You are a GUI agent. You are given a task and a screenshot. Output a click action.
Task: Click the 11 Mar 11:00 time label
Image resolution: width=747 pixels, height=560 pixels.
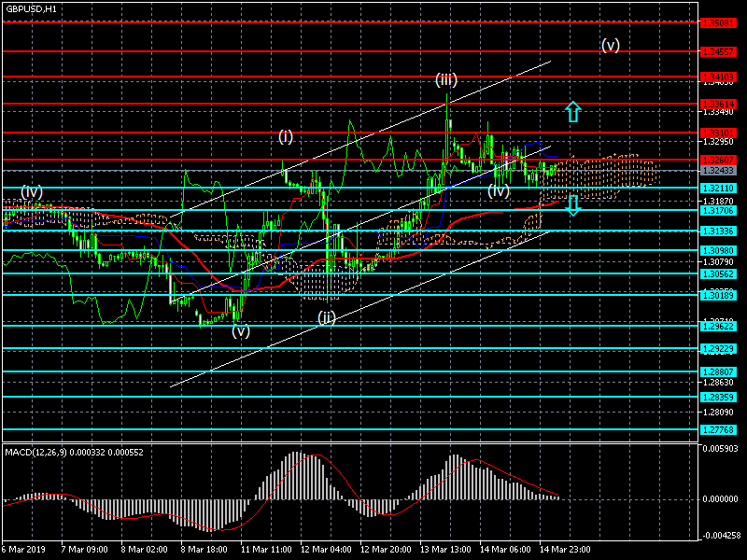tap(266, 550)
